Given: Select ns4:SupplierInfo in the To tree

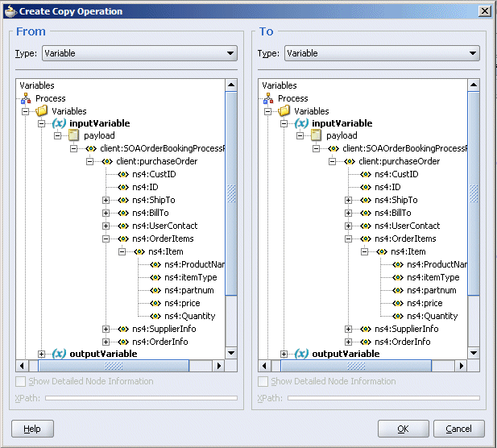Looking at the screenshot, I should click(407, 329).
